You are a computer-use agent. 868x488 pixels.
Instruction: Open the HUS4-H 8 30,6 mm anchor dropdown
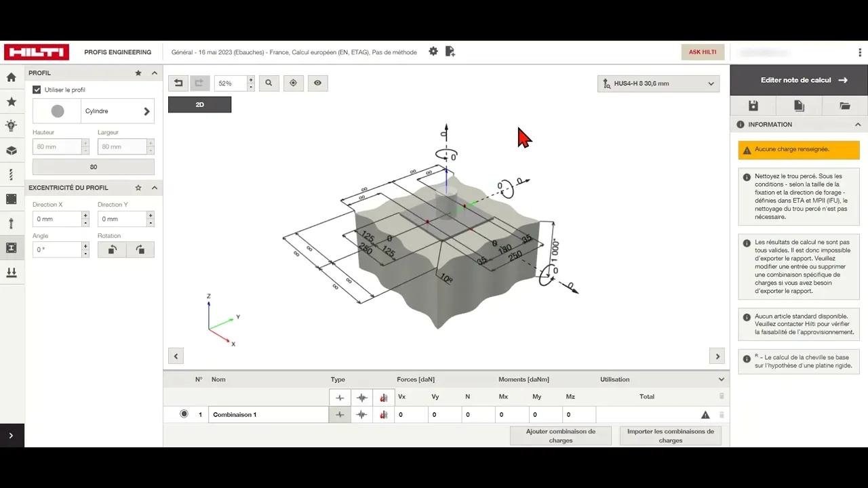tap(658, 83)
